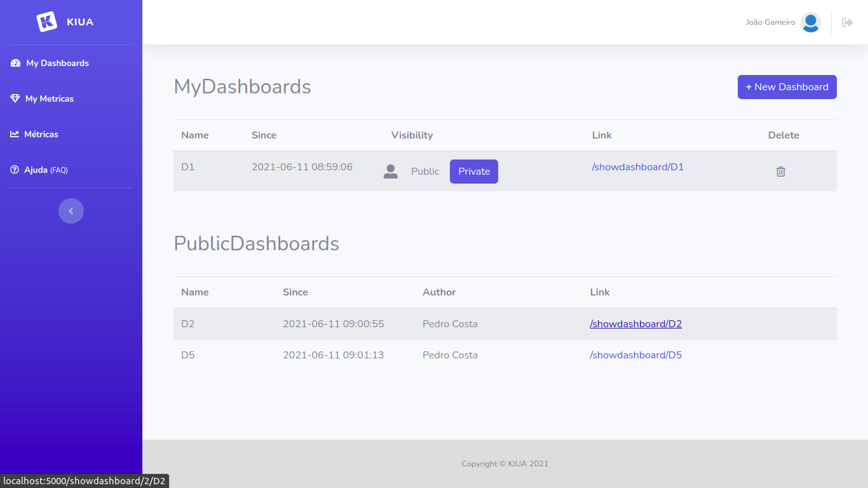Click the My Dashboards gauge icon
868x488 pixels.
pyautogui.click(x=15, y=63)
